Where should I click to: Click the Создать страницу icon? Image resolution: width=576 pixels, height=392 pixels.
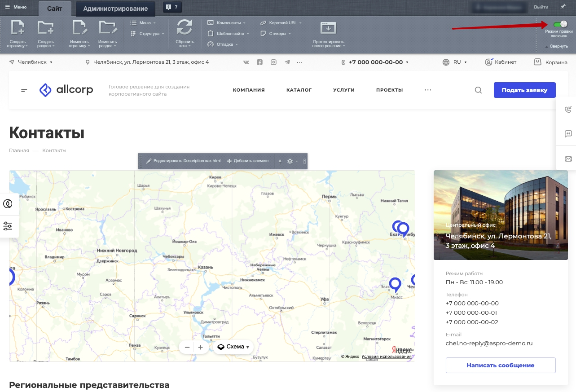pyautogui.click(x=18, y=27)
